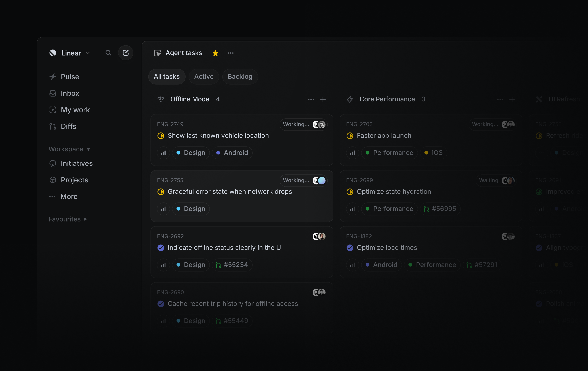Click Android label on ENG-1882
The image size is (588, 371).
point(381,265)
